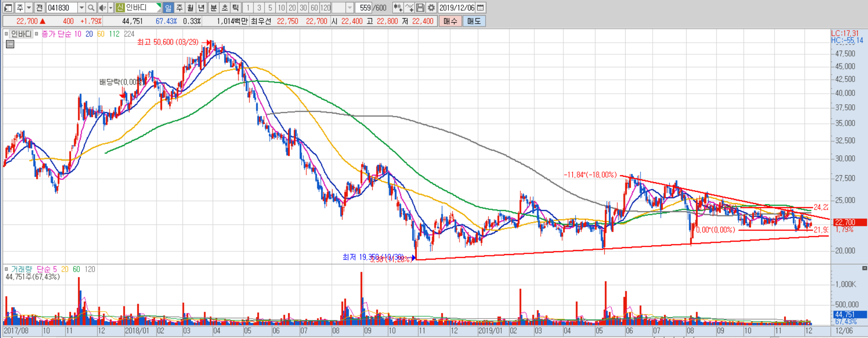
Task: Select the 30 interval button
Action: 304,7
